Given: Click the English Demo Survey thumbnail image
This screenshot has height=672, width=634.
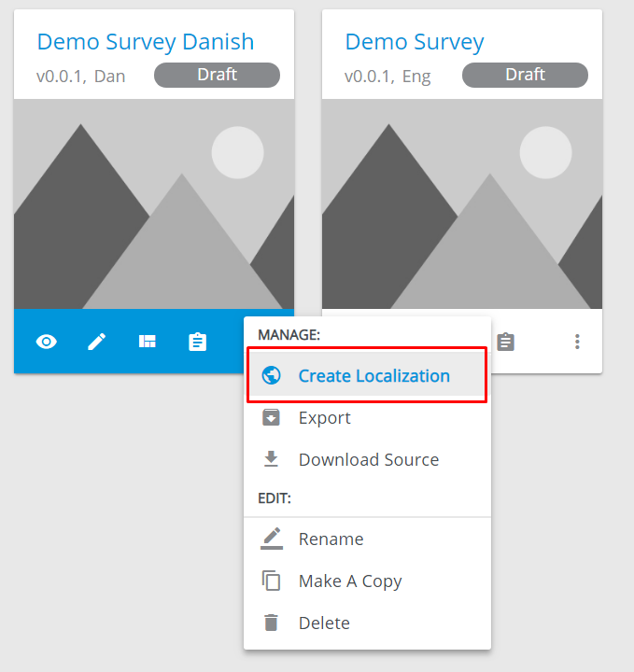Looking at the screenshot, I should pyautogui.click(x=462, y=203).
